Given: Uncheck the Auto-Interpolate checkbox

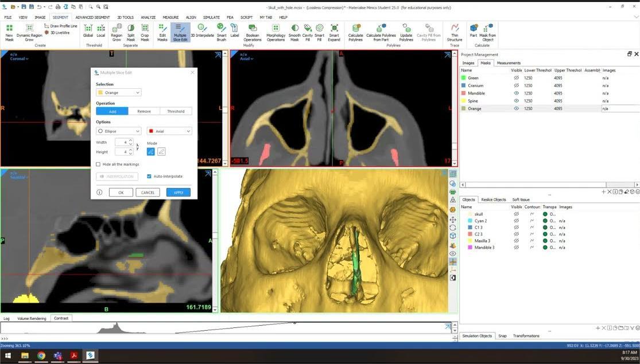Looking at the screenshot, I should [149, 177].
